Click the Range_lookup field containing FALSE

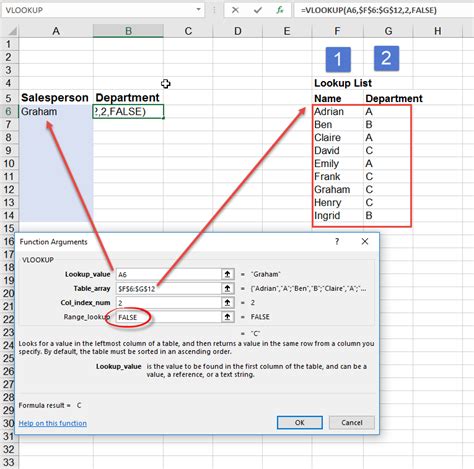pyautogui.click(x=168, y=317)
